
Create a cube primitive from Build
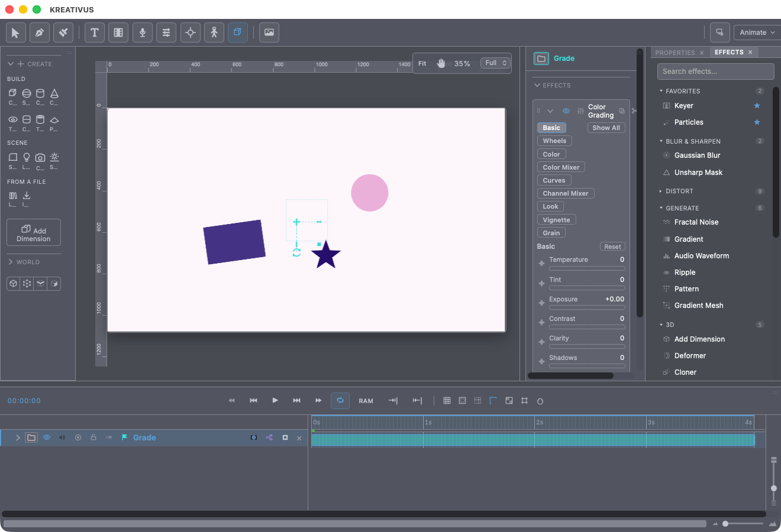(12, 93)
